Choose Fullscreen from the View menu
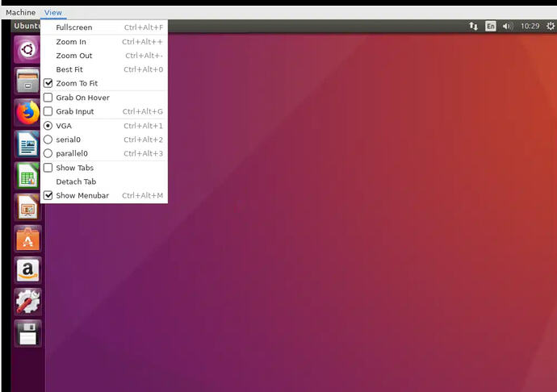This screenshot has width=557, height=392. point(104,27)
